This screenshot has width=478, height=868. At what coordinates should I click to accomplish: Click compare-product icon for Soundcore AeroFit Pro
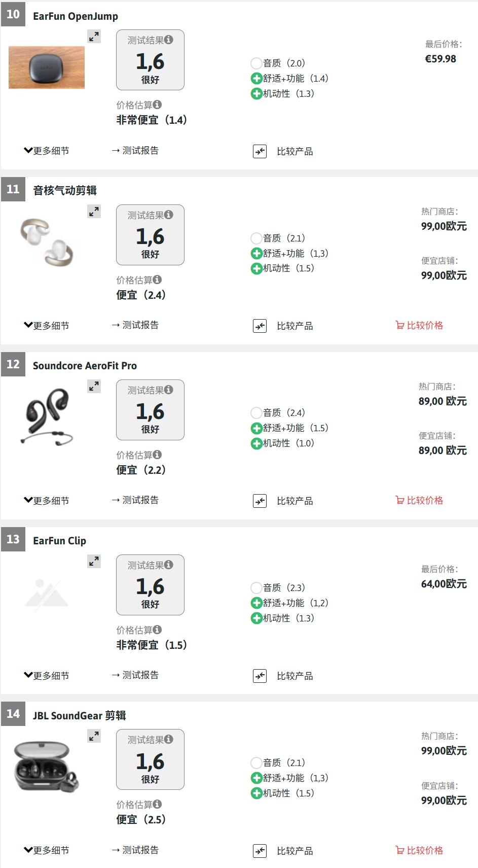(x=260, y=501)
